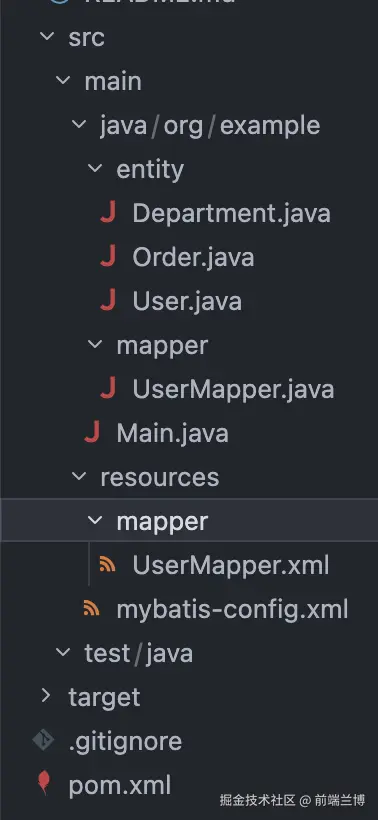Image resolution: width=378 pixels, height=820 pixels.
Task: Collapse the java/org/example chevron
Action: tap(79, 124)
